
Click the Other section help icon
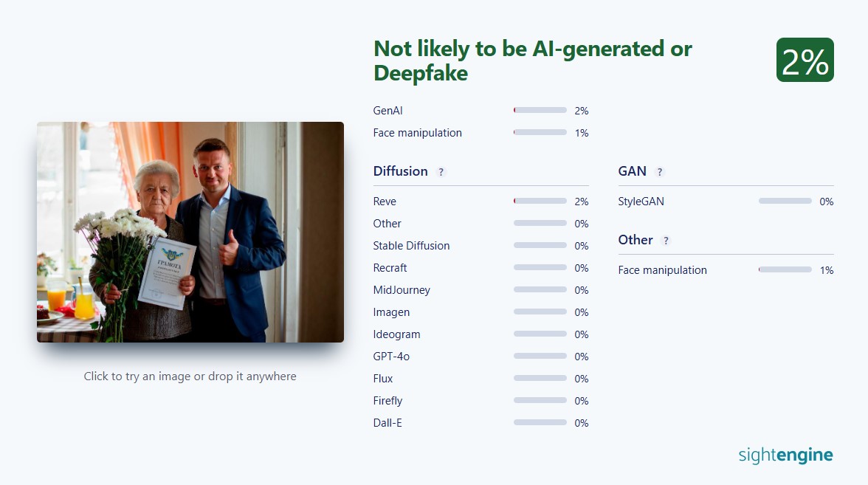(x=666, y=241)
